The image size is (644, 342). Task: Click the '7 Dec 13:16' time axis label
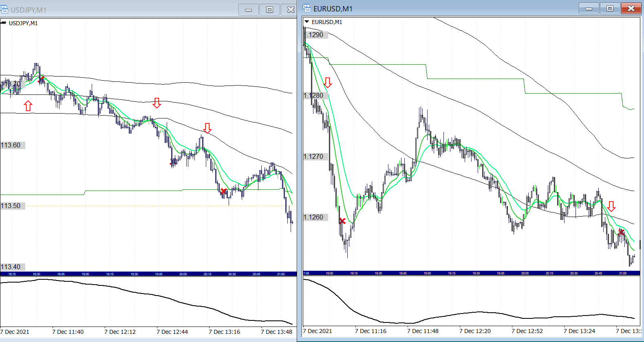[224, 332]
